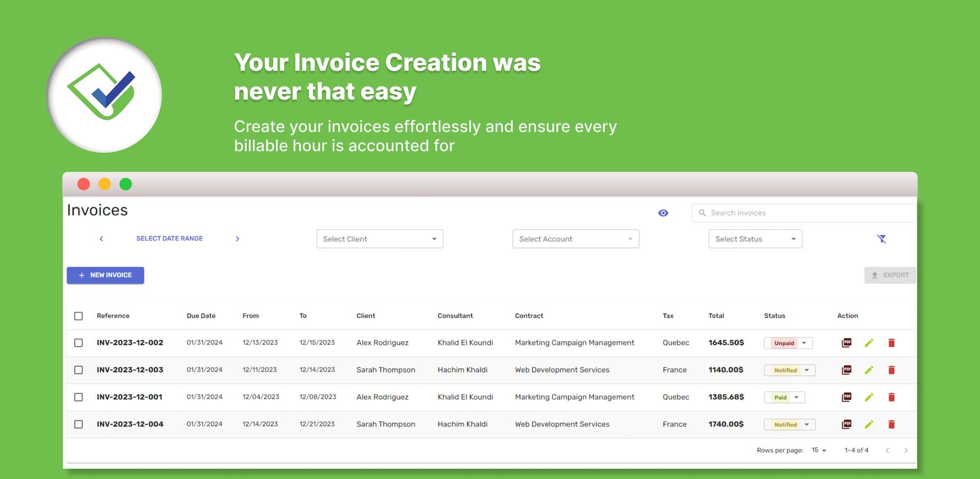Sort by the Reference column header
The height and width of the screenshot is (479, 980).
[113, 316]
